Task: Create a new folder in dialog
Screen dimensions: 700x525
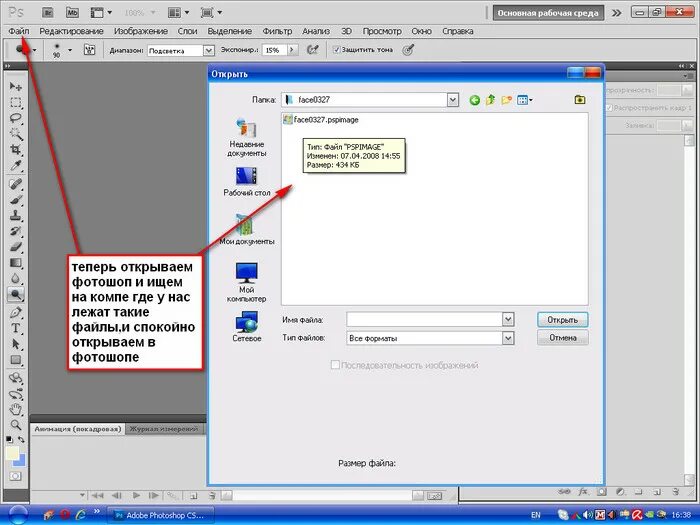Action: [506, 100]
